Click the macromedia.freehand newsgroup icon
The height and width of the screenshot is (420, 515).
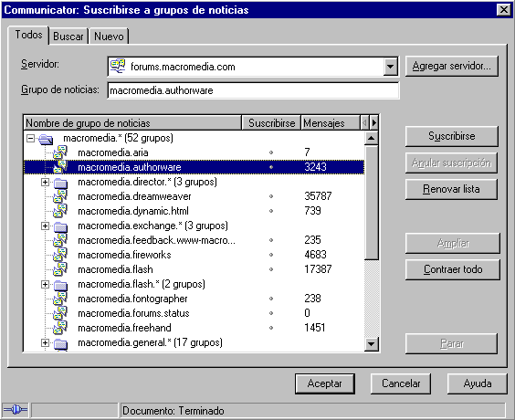coord(60,328)
